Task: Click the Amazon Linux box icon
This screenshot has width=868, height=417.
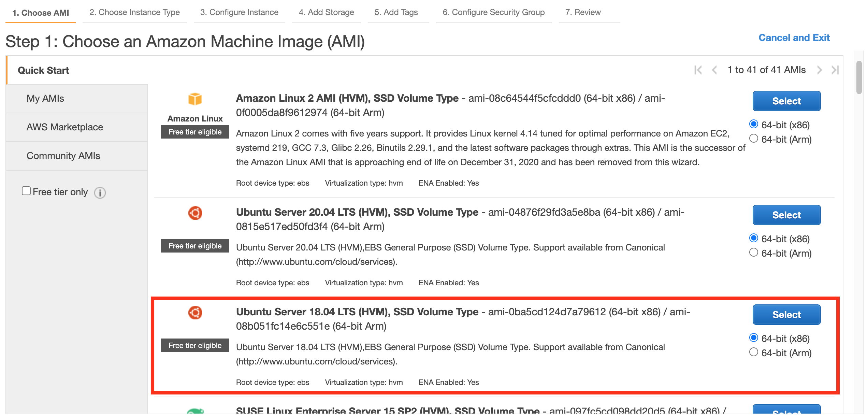Action: coord(195,99)
